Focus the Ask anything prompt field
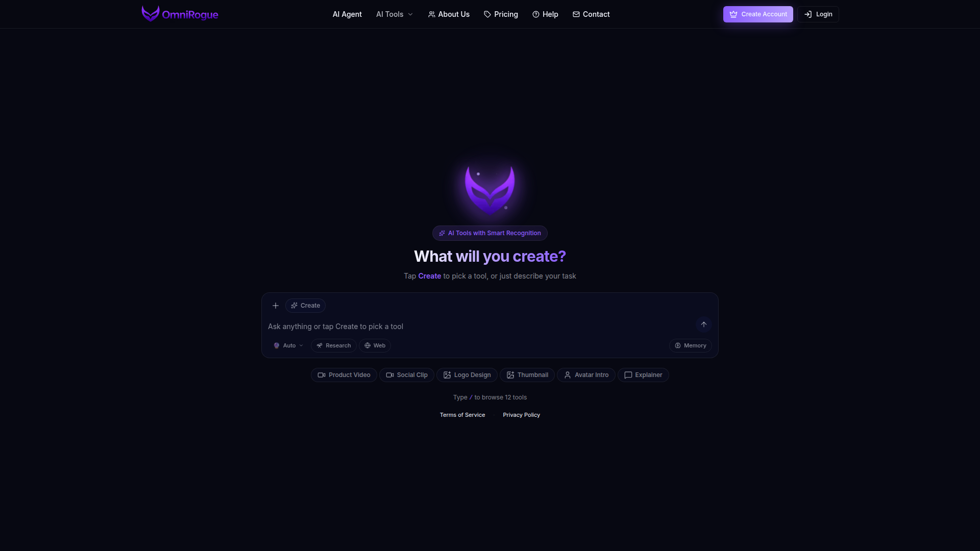 pos(480,327)
